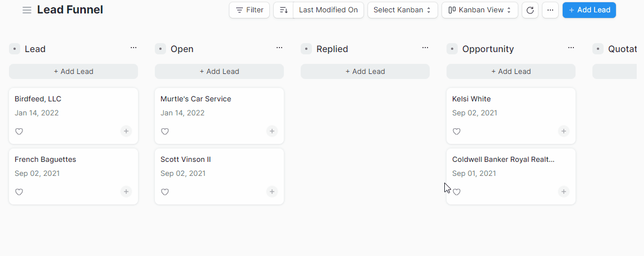The height and width of the screenshot is (256, 644).
Task: Like the Scott Vinson II card heart
Action: click(165, 192)
